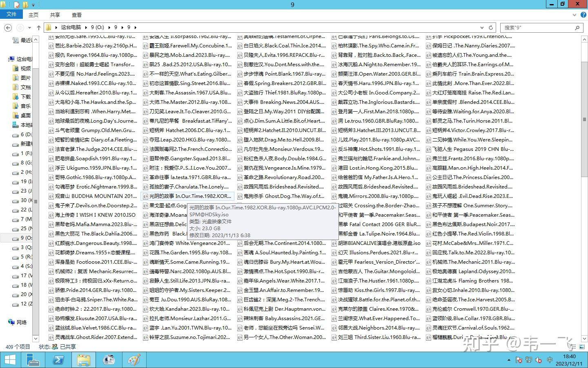This screenshot has height=368, width=588.
Task: Launch Server Manager from the taskbar
Action: point(33,360)
